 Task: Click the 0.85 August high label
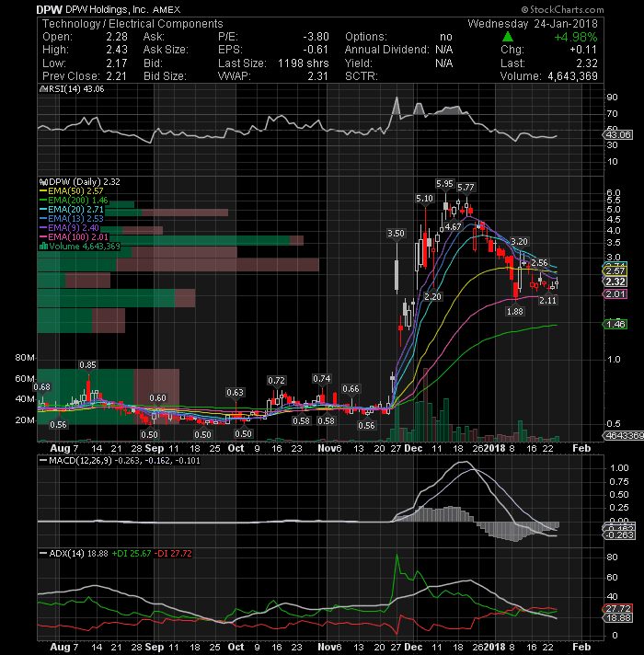click(87, 365)
